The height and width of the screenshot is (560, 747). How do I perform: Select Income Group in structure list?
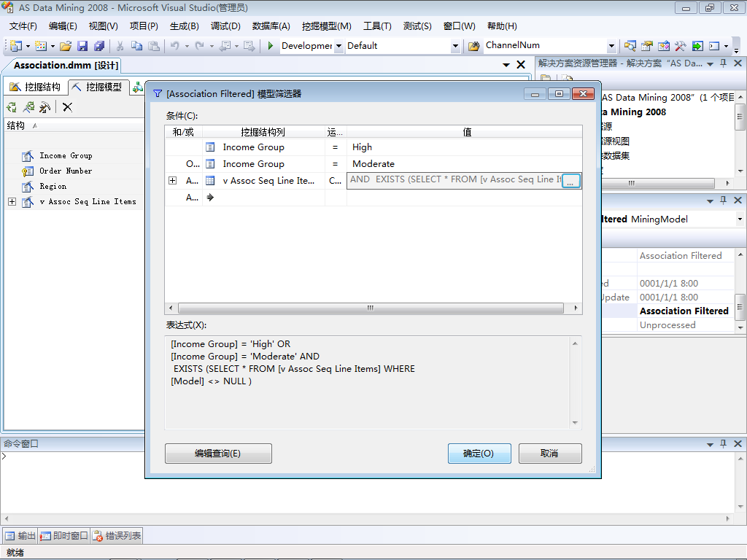[66, 156]
